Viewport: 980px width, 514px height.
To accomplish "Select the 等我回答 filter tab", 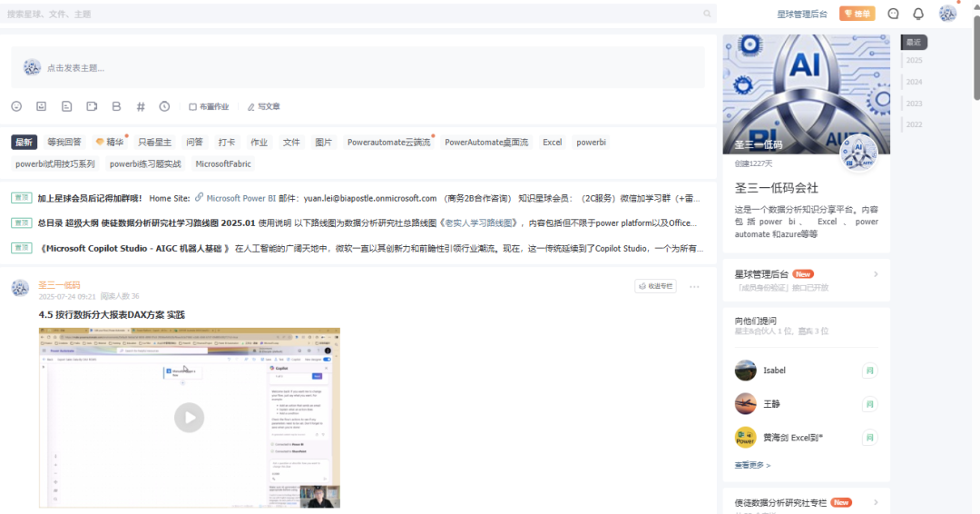I will pyautogui.click(x=64, y=142).
